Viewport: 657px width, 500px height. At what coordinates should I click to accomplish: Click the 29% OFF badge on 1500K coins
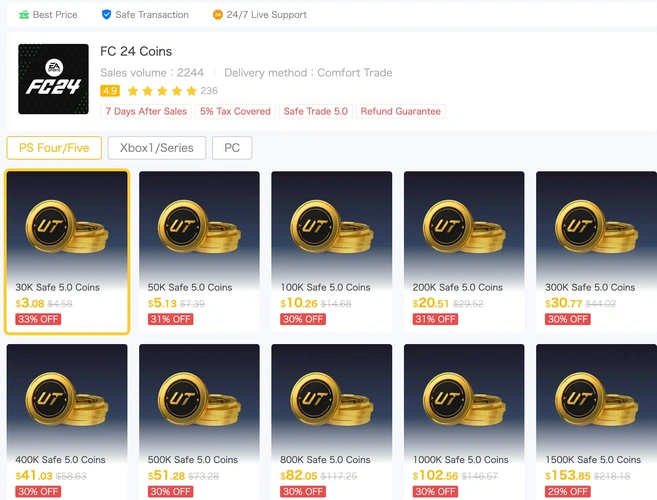coord(568,491)
